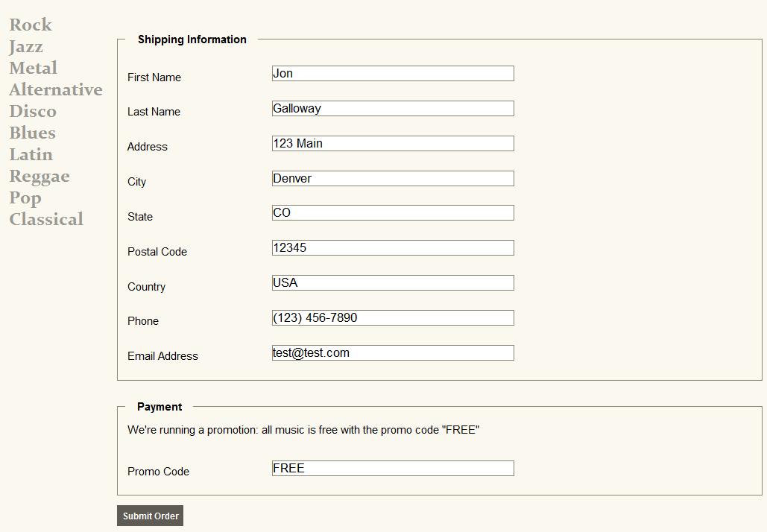Click the First Name field
767x532 pixels.
(x=393, y=74)
